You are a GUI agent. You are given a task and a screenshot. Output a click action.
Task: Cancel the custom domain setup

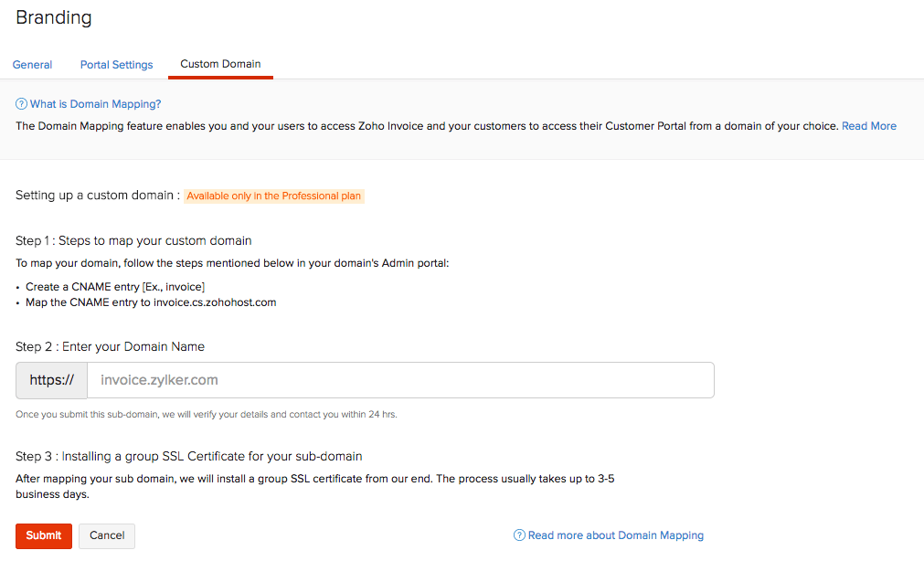coord(107,535)
